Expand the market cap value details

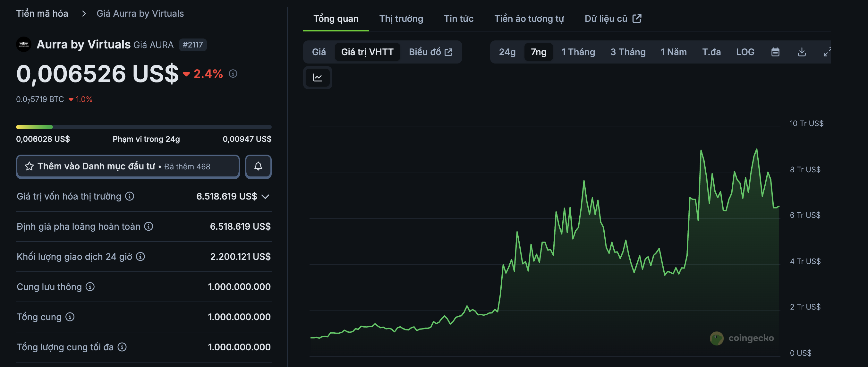[266, 196]
